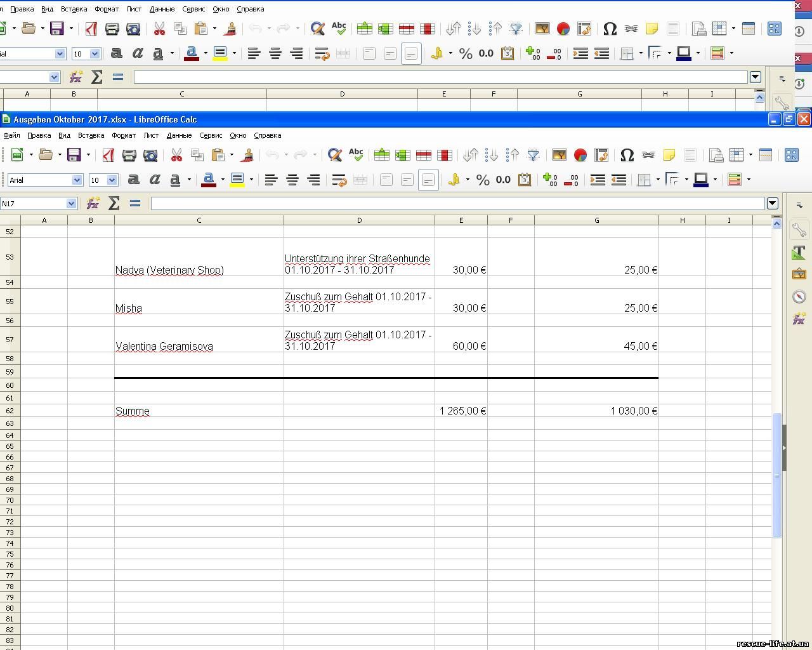Insert image in Ausgaben Oktober window
Image resolution: width=812 pixels, height=650 pixels.
coord(560,155)
